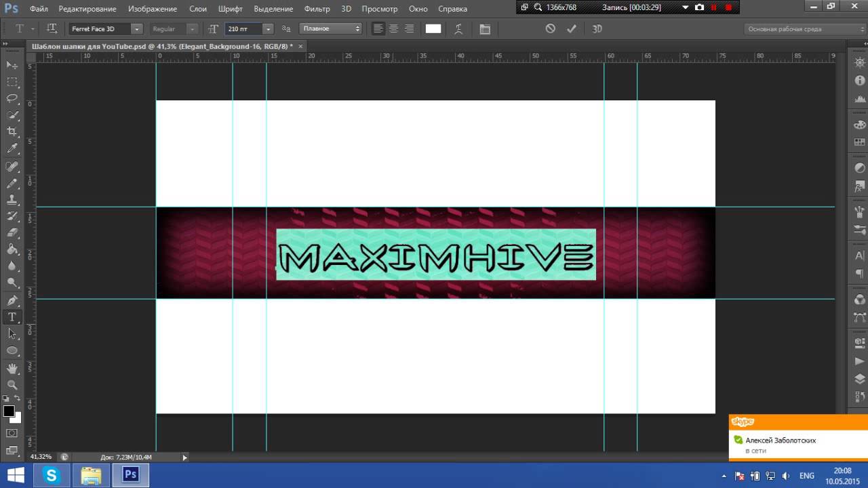The width and height of the screenshot is (868, 488).
Task: Select the Horizontal Type tool
Action: pos(12,317)
